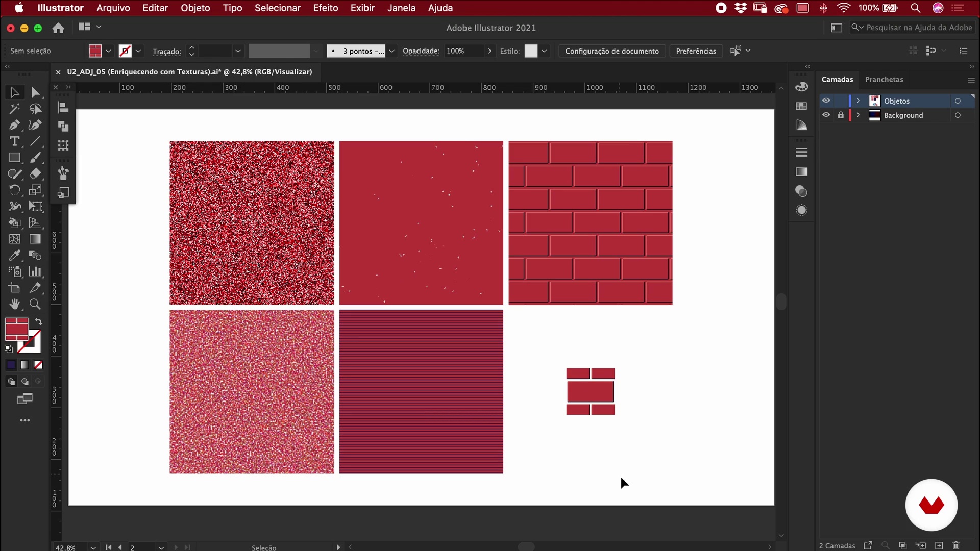Select the Eyedropper tool
Image resolution: width=980 pixels, height=551 pixels.
click(x=14, y=255)
